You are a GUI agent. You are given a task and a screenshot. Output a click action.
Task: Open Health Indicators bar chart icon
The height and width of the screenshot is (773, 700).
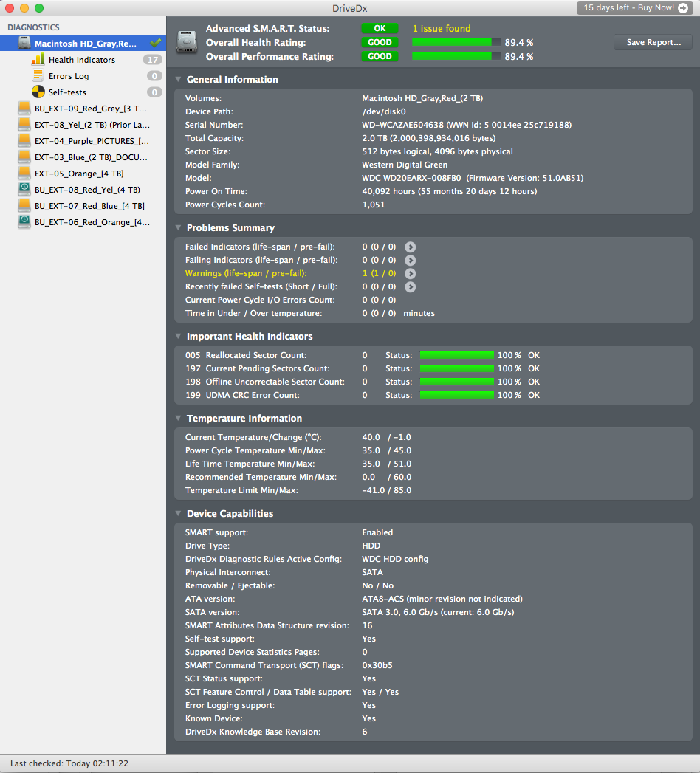pos(38,60)
